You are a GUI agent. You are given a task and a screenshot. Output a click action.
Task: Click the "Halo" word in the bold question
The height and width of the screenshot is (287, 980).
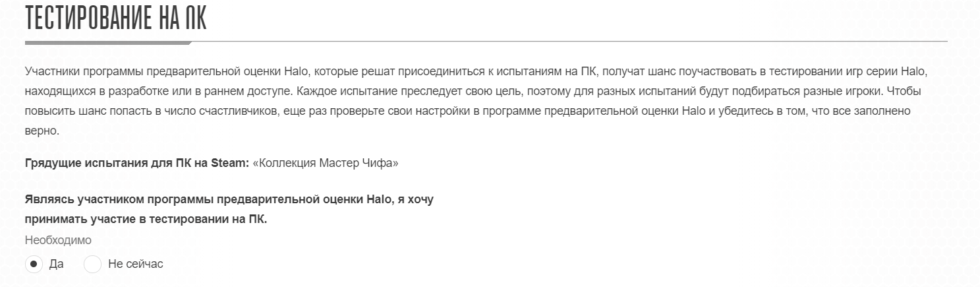pyautogui.click(x=379, y=199)
